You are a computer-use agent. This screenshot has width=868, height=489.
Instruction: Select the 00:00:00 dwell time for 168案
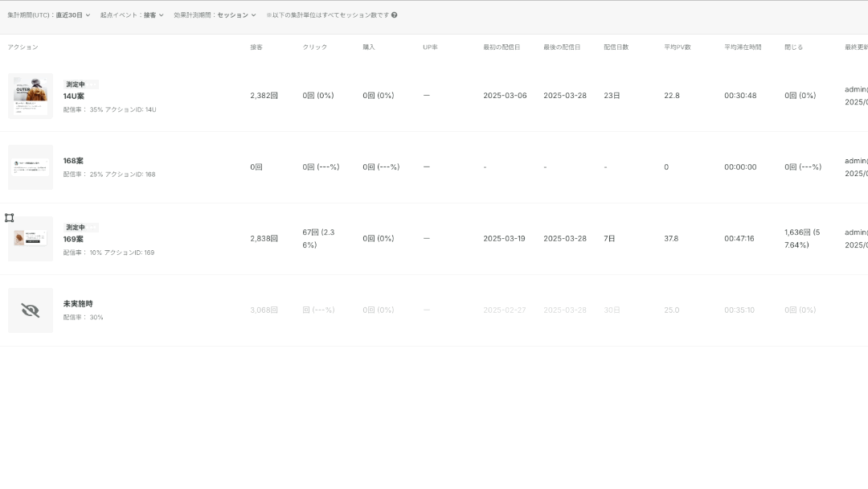pos(740,166)
